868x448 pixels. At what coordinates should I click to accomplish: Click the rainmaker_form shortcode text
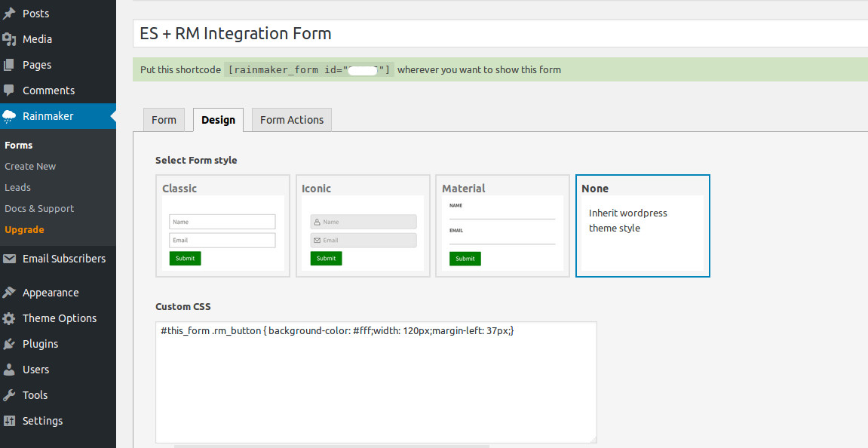click(309, 70)
